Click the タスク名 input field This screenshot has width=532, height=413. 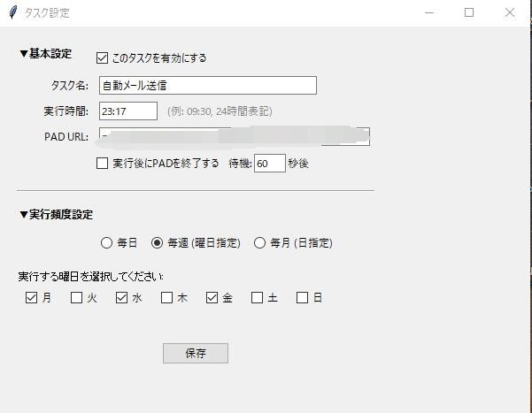[208, 86]
